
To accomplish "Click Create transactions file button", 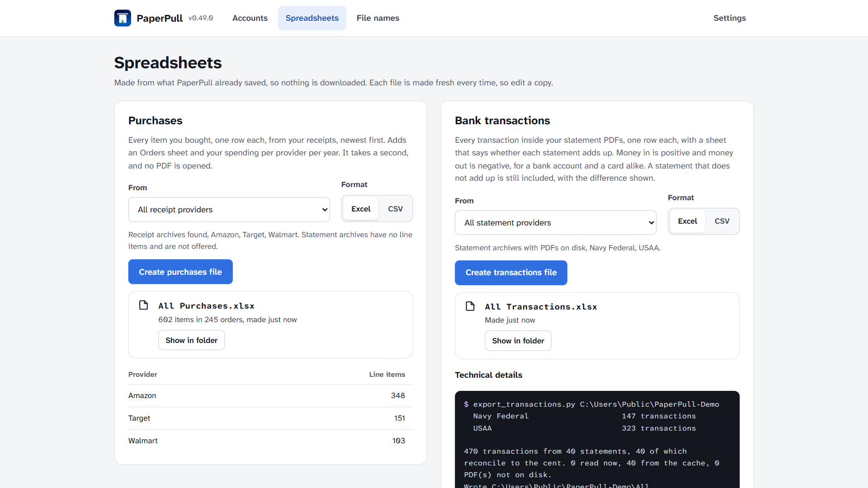I will click(x=511, y=273).
